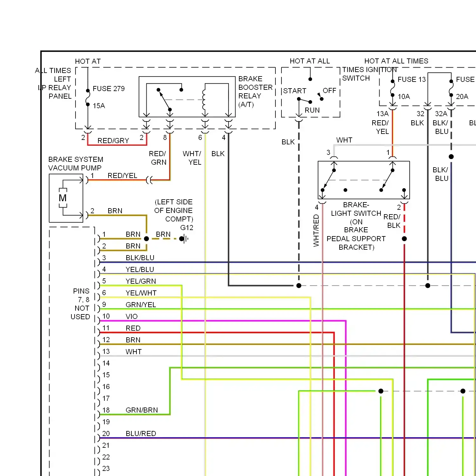This screenshot has height=476, width=476.
Task: Click the LEFT I/P RELAY PANEL label
Action: click(55, 88)
